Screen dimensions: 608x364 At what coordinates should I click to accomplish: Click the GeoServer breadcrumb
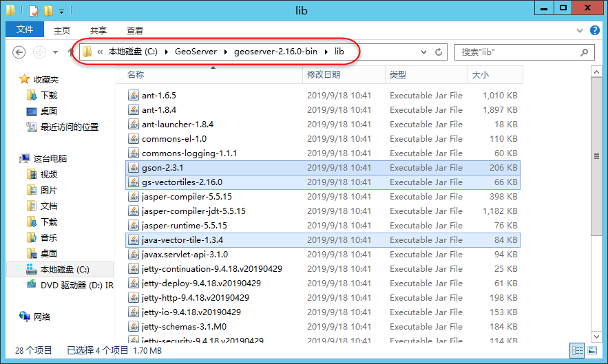[196, 52]
